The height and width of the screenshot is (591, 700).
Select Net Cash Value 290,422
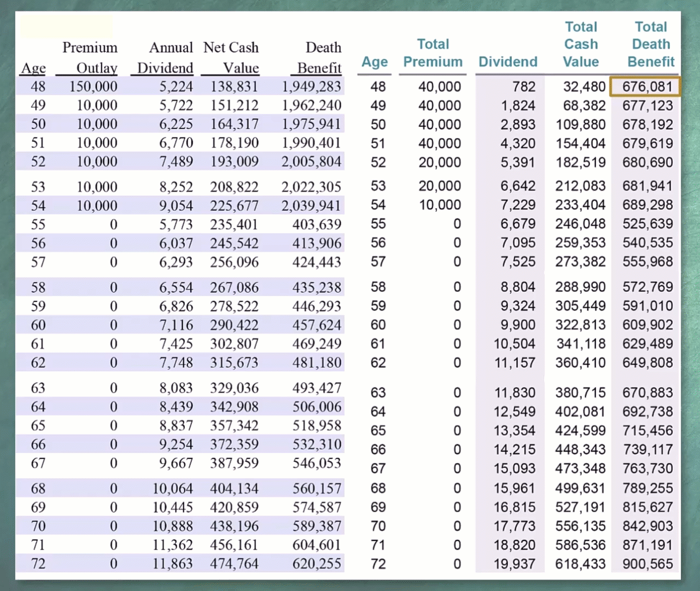[x=235, y=325]
